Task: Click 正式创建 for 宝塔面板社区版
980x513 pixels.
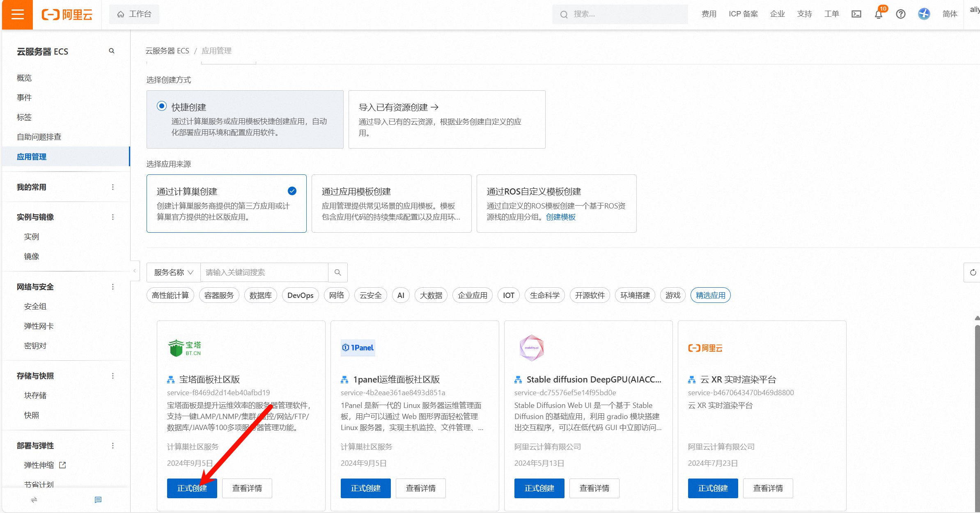Action: pyautogui.click(x=192, y=488)
